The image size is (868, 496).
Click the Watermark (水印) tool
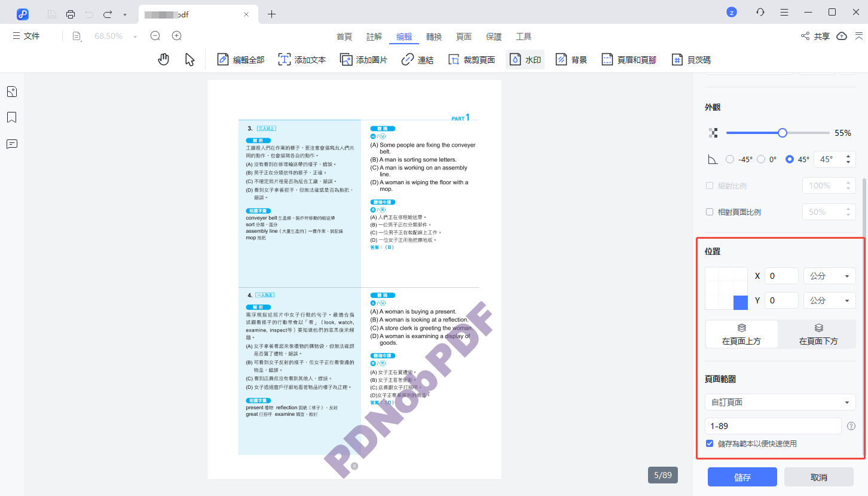click(x=525, y=60)
